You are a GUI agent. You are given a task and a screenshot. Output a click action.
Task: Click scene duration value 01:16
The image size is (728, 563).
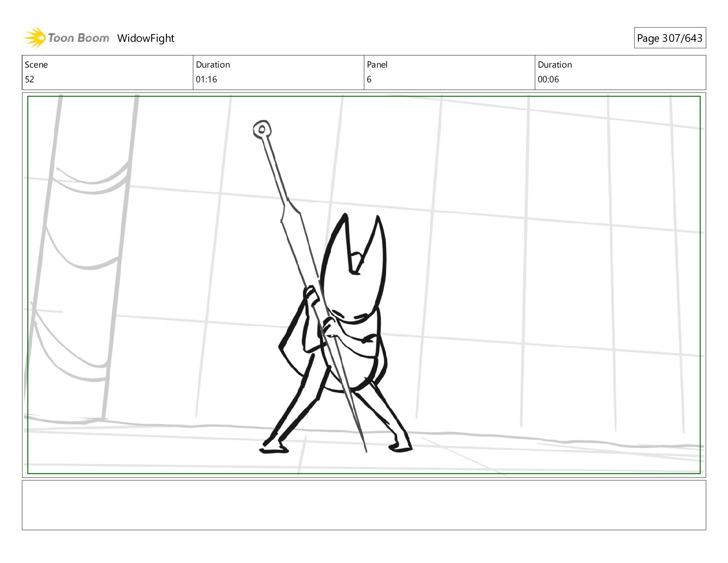pyautogui.click(x=206, y=80)
